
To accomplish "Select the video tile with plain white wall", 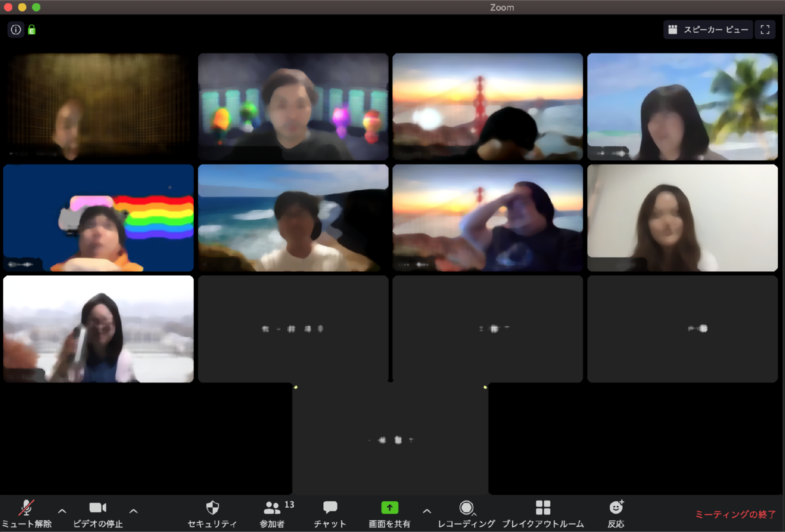I will (x=682, y=218).
